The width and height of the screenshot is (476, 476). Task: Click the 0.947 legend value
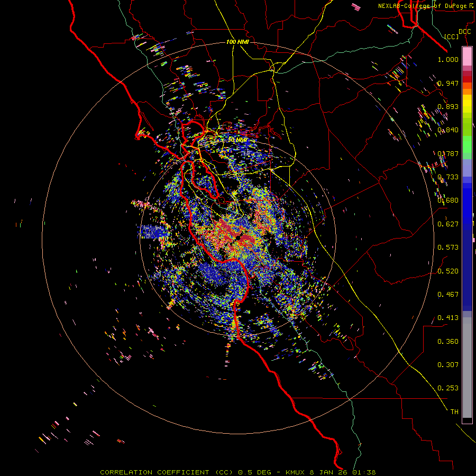pyautogui.click(x=448, y=83)
